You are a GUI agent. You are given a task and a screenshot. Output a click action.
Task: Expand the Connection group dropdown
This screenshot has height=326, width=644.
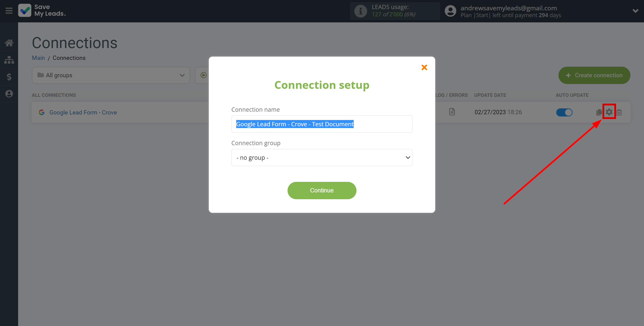(322, 157)
